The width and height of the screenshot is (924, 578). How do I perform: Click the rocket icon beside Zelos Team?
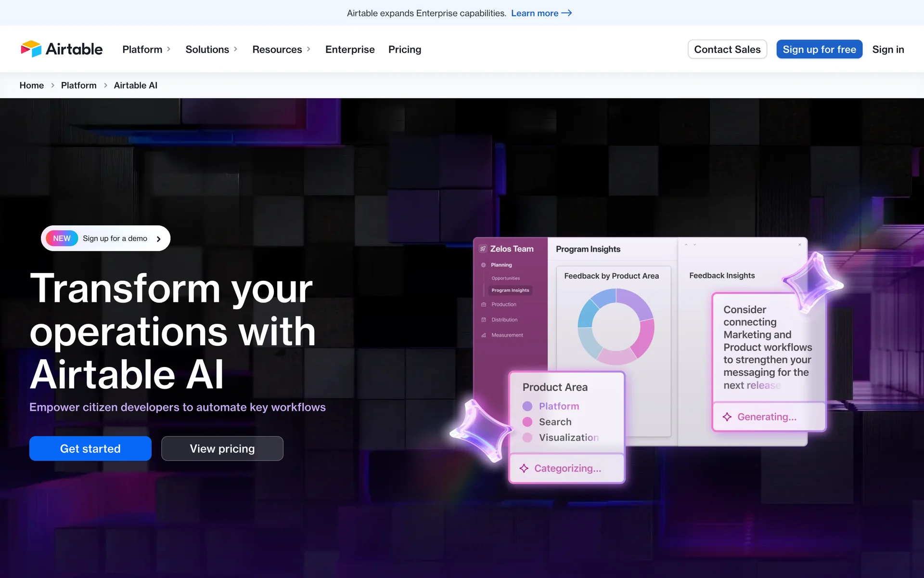[x=483, y=249]
